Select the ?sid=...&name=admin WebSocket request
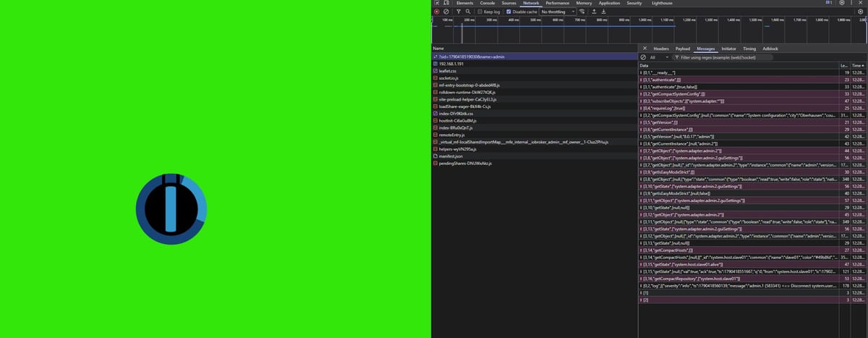The width and height of the screenshot is (868, 338). (x=535, y=56)
